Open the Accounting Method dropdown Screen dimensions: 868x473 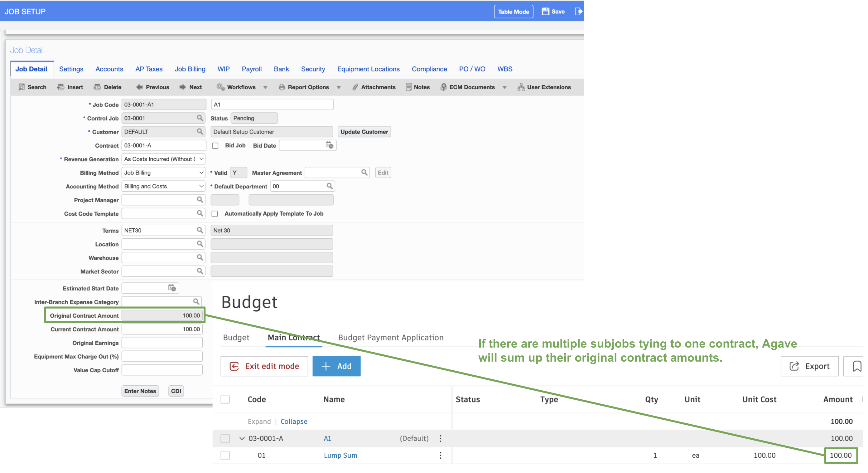(163, 186)
